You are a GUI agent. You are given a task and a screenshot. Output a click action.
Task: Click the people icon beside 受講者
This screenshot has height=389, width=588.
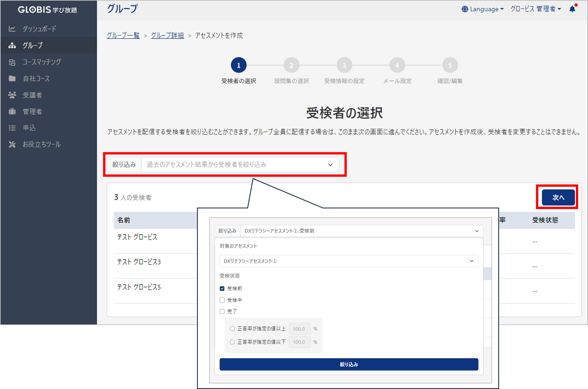tap(12, 95)
